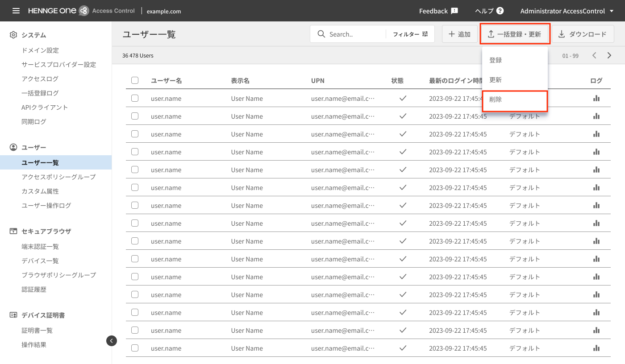Open デバイス一覧 in the sidebar

pos(40,261)
